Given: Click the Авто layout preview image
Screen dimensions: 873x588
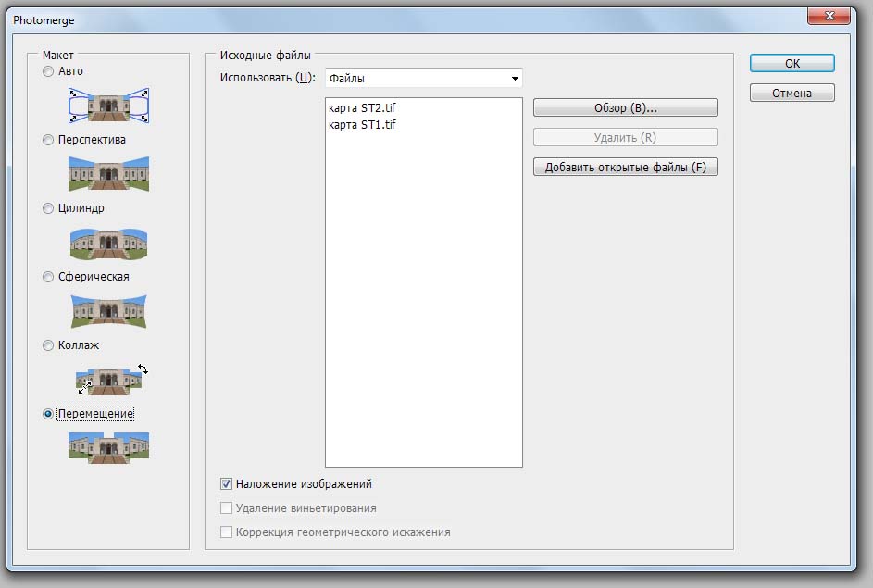Looking at the screenshot, I should (x=108, y=106).
